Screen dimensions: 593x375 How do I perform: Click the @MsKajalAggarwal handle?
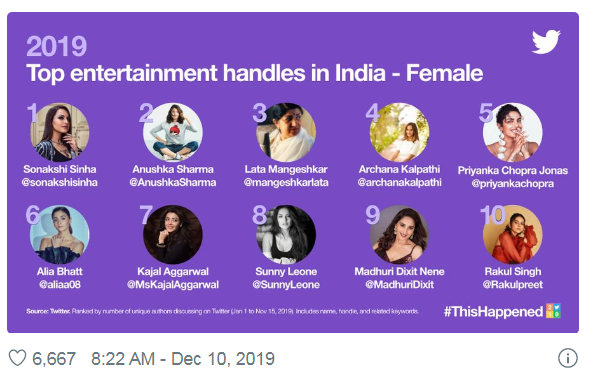[x=173, y=285]
